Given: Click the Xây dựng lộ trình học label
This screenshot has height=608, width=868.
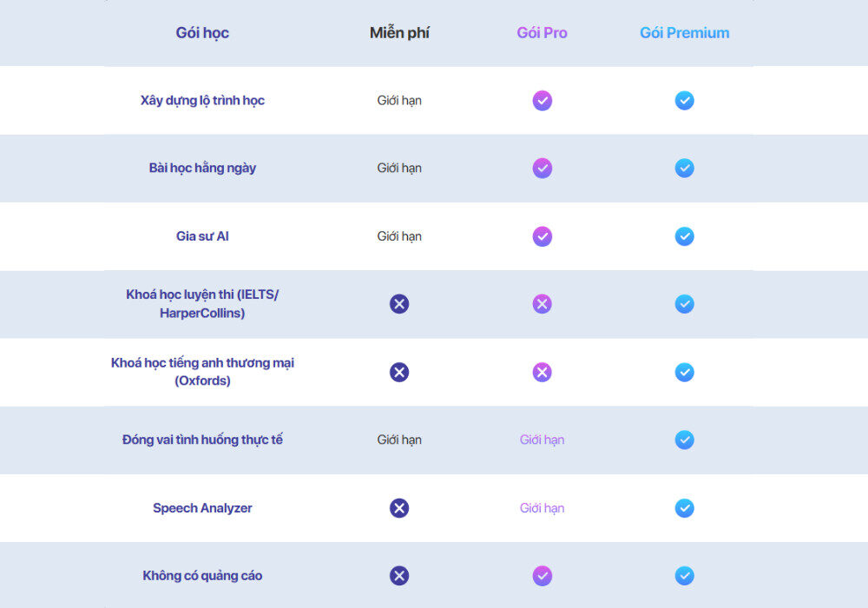Looking at the screenshot, I should point(202,101).
